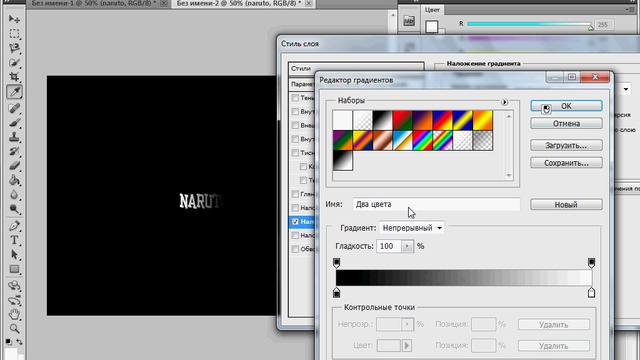The height and width of the screenshot is (360, 640).
Task: Select the Crop tool
Action: coord(14,77)
